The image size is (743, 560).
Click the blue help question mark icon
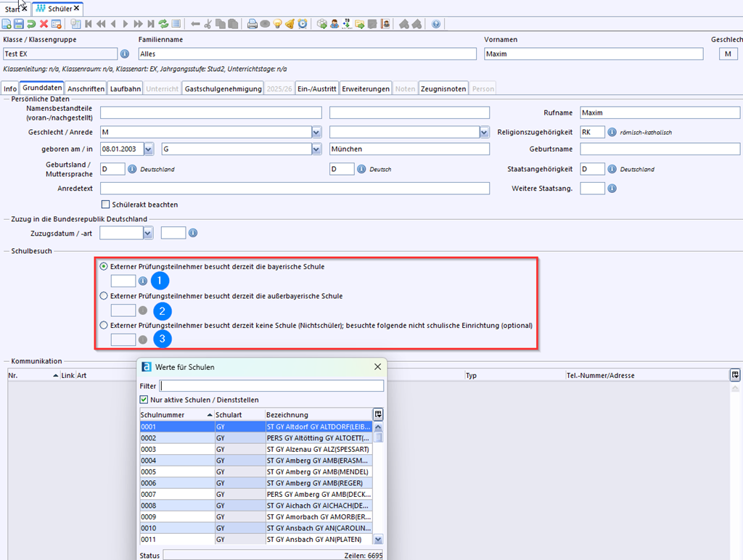point(436,24)
